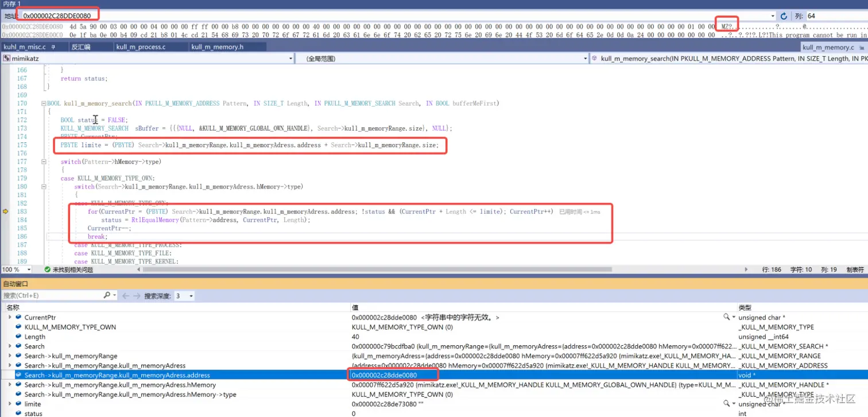
Task: Click memory row address 0x000002C28DDE00C0
Action: pos(32,35)
